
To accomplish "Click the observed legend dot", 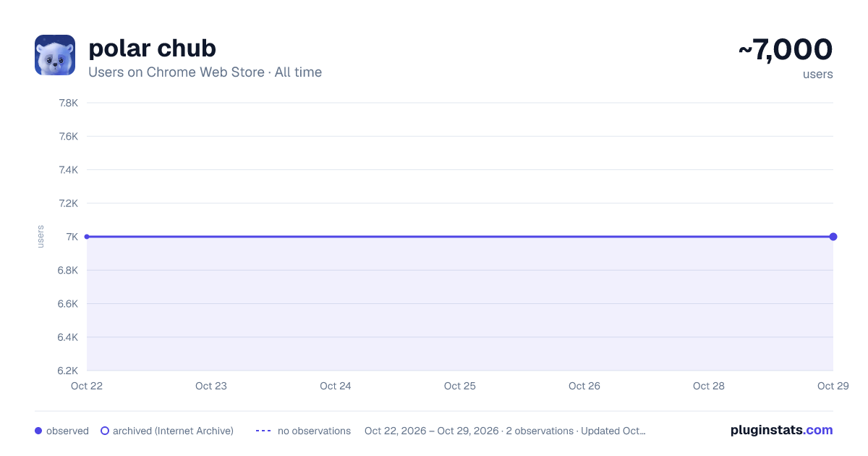I will (x=38, y=431).
